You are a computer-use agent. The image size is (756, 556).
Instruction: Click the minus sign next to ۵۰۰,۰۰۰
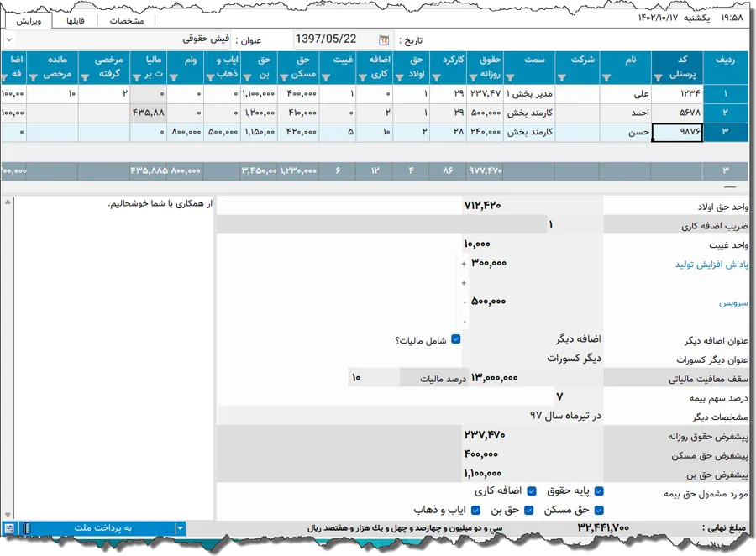[465, 302]
